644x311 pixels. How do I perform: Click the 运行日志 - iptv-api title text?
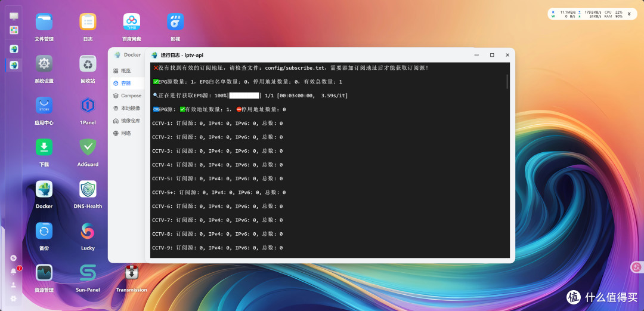182,55
